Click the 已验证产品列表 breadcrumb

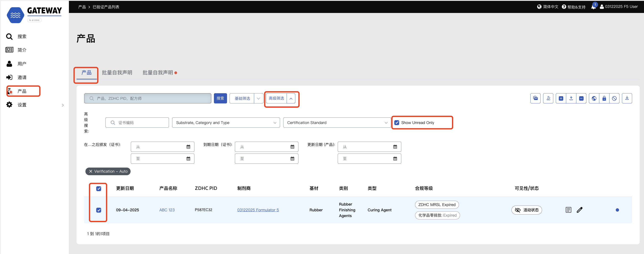[x=106, y=7]
